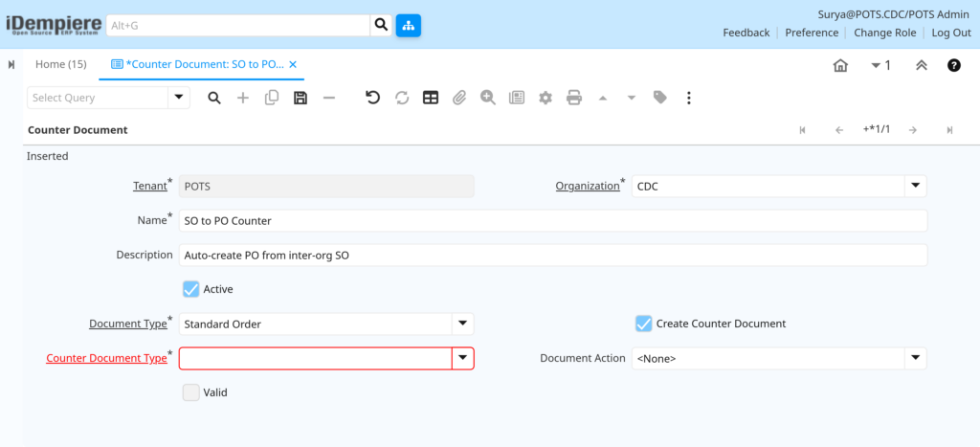Click the Zoom Across icon
This screenshot has height=447, width=980.
(488, 98)
